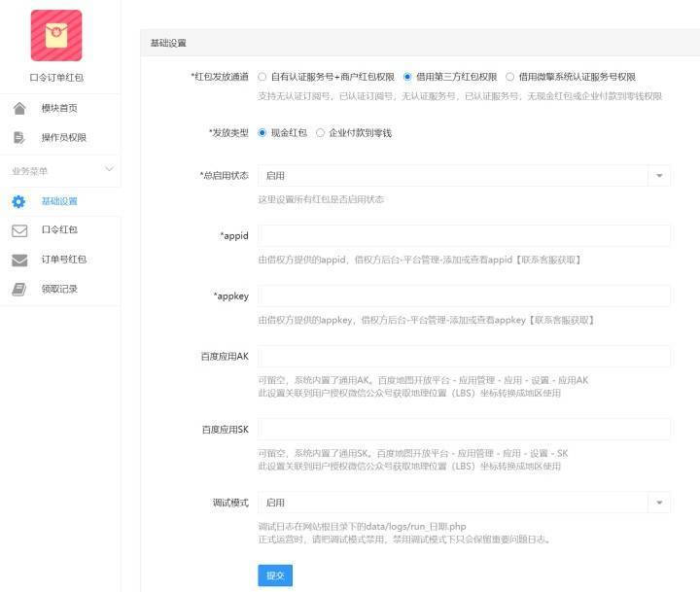Click the 基础设置 panel header text

click(x=168, y=44)
